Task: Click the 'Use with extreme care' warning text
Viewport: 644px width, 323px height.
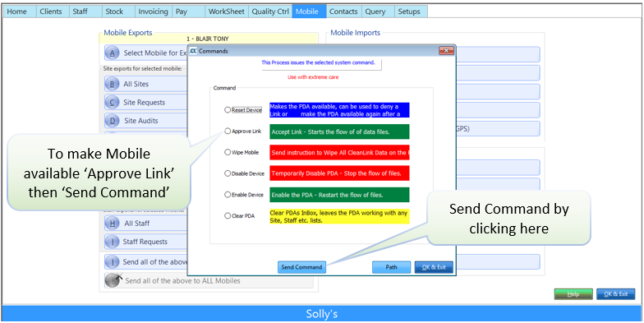Action: pos(314,77)
